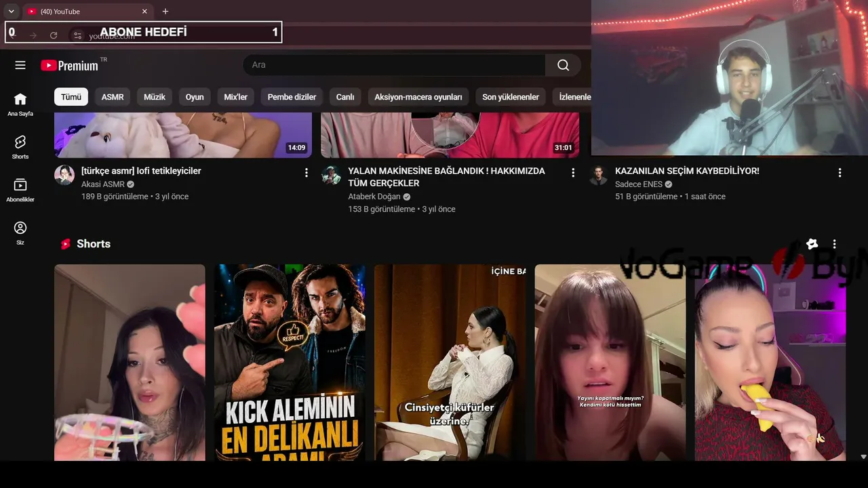
Task: Open KAZANILAN SEÇİM KAYBEDİLİYOR! video title
Action: pos(687,171)
